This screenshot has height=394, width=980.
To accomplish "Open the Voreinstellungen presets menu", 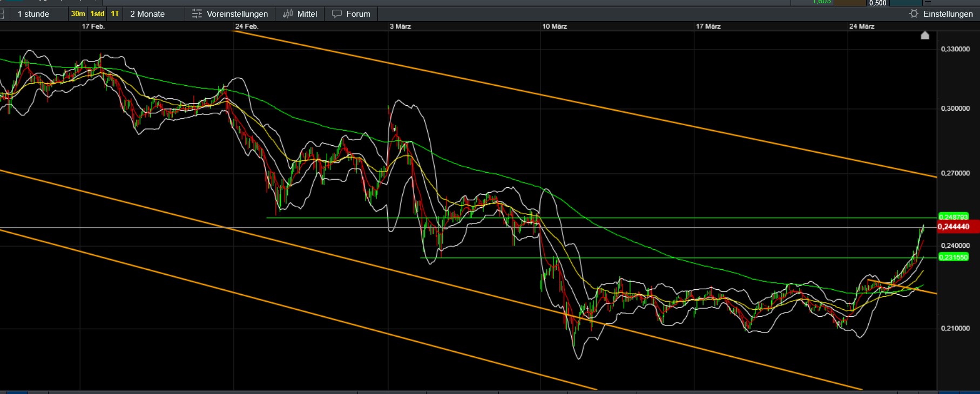I will [x=230, y=14].
